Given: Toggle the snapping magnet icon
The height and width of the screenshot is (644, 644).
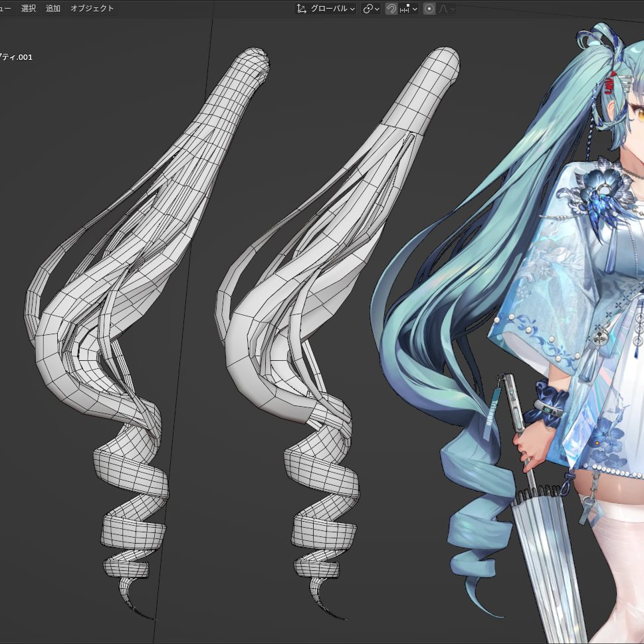Looking at the screenshot, I should (391, 9).
